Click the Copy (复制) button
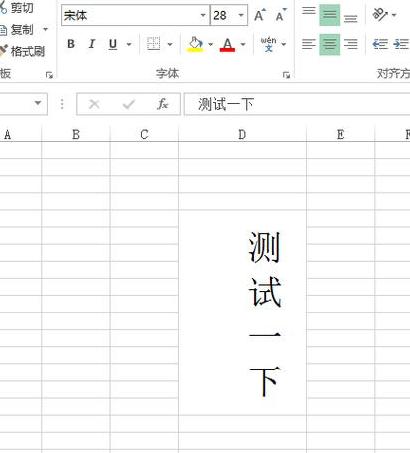Screen dimensions: 410x453 [17, 30]
